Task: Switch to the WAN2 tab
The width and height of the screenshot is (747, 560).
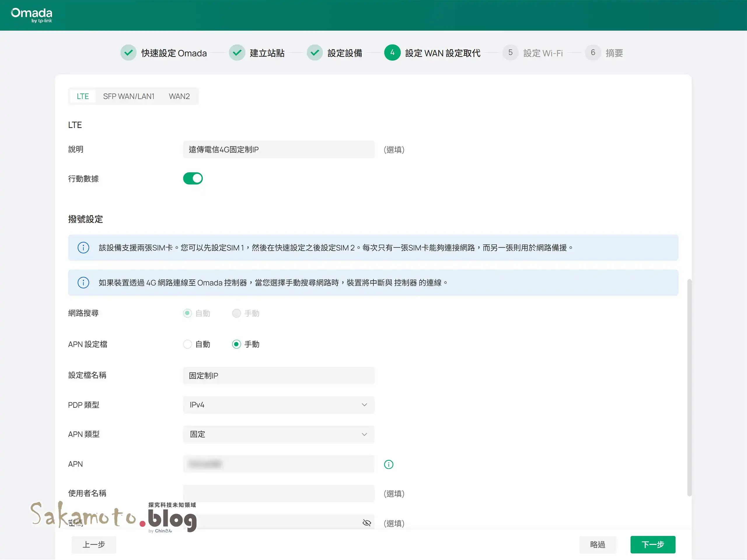Action: click(x=179, y=97)
